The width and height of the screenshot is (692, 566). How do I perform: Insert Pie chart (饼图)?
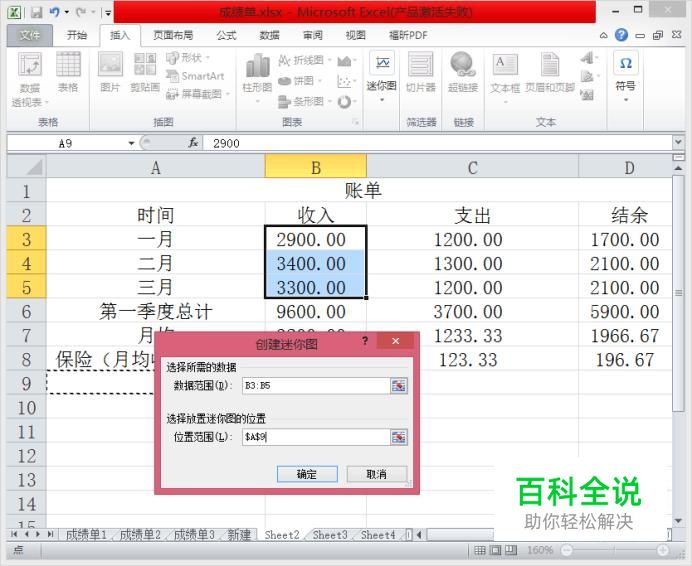(300, 81)
